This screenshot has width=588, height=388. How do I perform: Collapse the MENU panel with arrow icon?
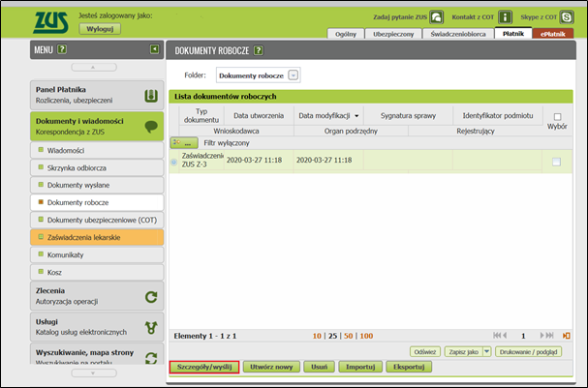[154, 49]
